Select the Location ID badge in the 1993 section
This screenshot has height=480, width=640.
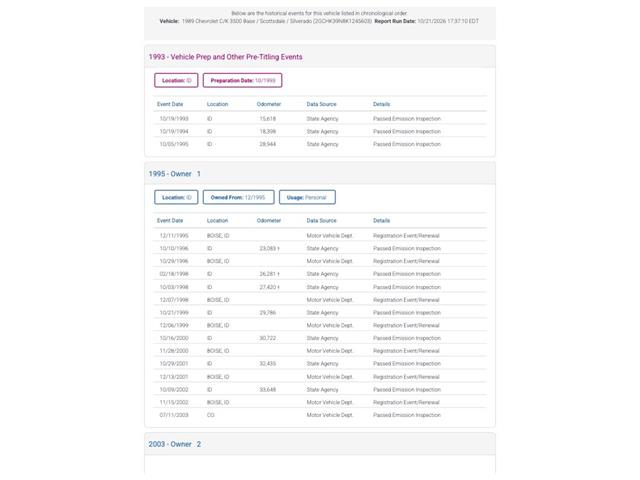[x=176, y=80]
